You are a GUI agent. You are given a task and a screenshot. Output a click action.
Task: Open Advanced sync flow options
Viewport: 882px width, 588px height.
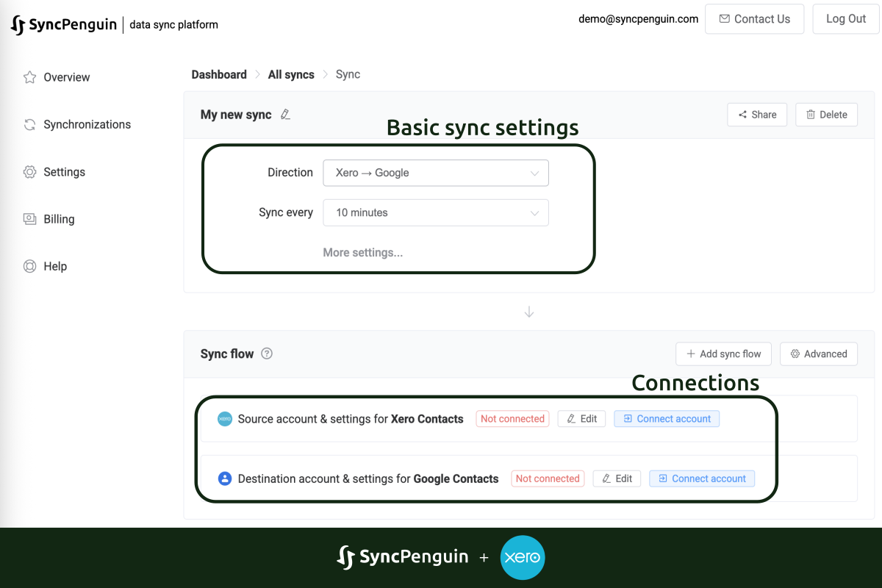(x=819, y=354)
